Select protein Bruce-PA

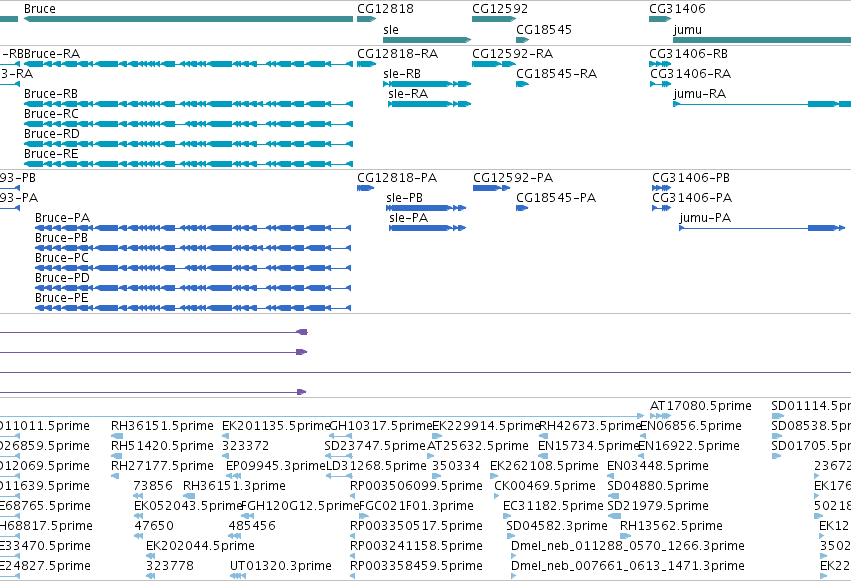(193, 228)
